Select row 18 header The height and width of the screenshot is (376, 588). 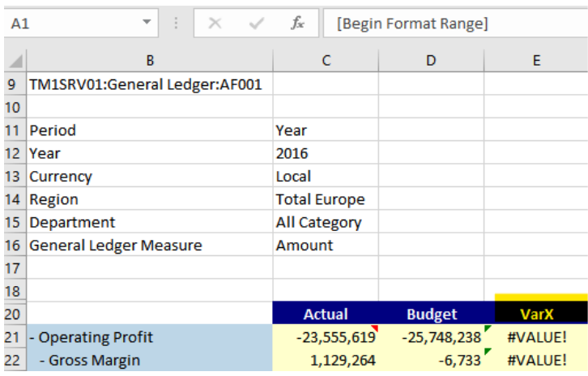click(x=15, y=291)
